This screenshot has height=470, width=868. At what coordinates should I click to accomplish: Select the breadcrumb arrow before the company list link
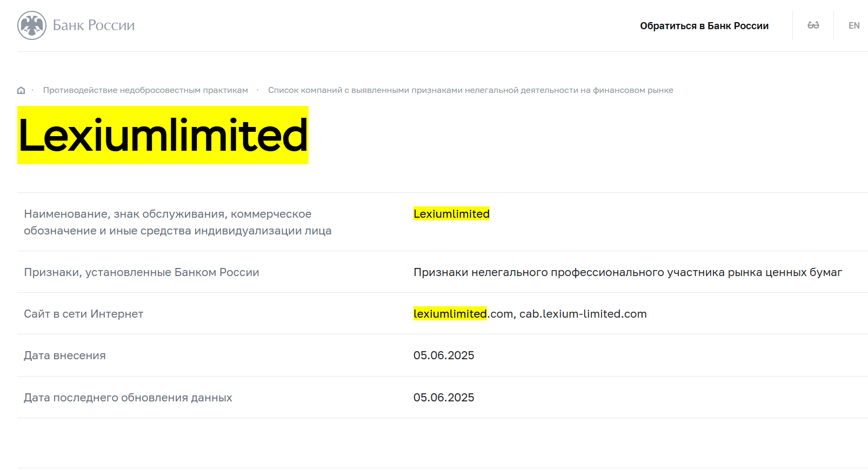[x=258, y=90]
